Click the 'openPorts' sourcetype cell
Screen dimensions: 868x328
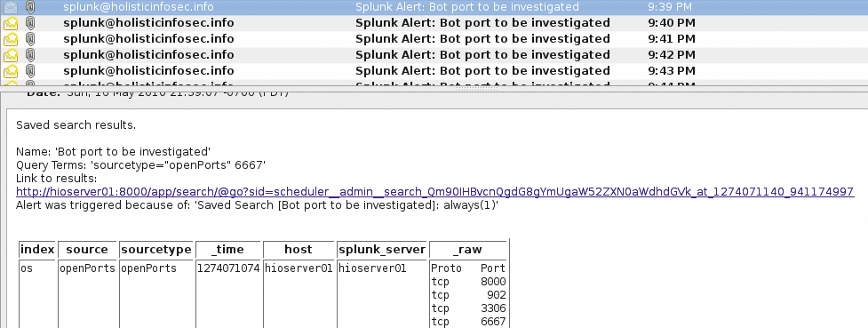point(148,268)
